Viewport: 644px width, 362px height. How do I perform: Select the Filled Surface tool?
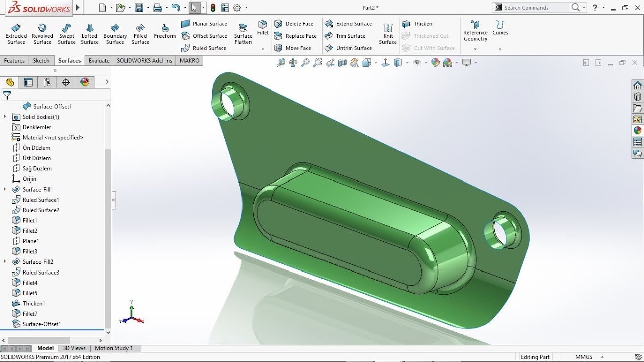coord(140,34)
